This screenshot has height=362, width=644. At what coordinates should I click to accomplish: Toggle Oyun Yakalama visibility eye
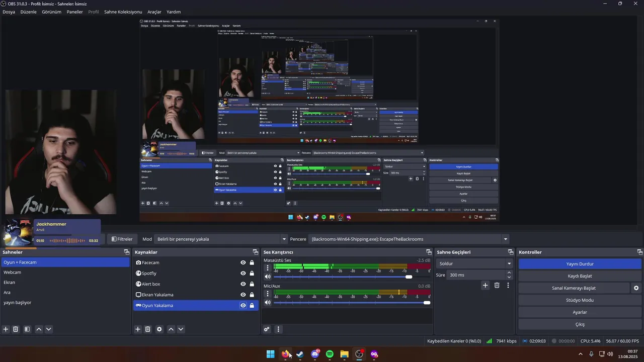243,305
